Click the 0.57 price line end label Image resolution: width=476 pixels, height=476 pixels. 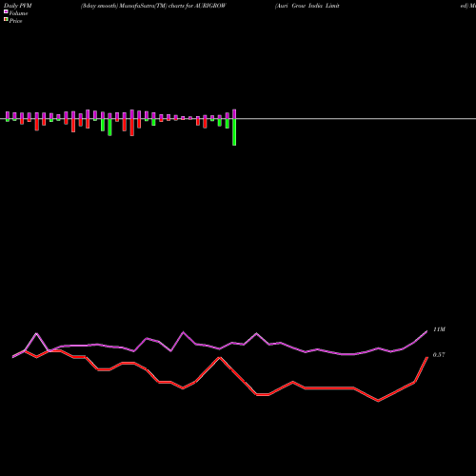[439, 355]
